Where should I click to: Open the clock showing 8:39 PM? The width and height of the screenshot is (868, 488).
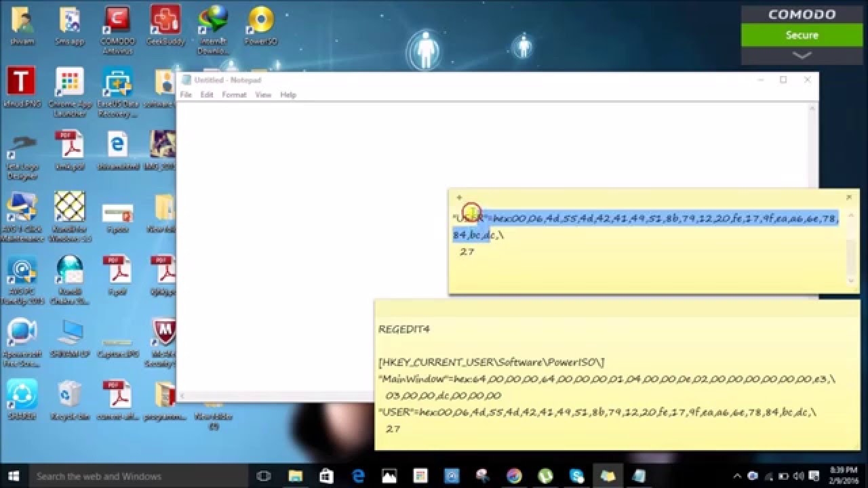tap(842, 476)
